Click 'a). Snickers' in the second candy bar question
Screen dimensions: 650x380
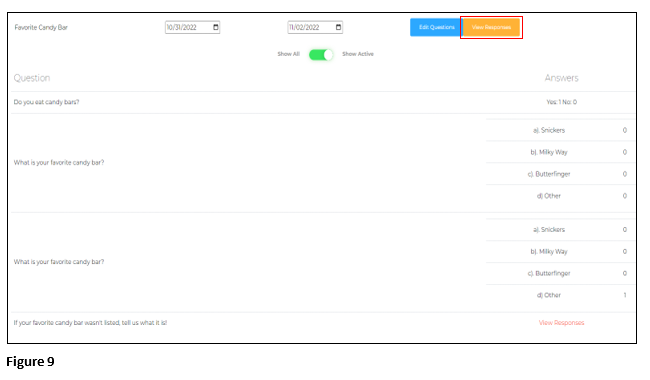coord(549,230)
